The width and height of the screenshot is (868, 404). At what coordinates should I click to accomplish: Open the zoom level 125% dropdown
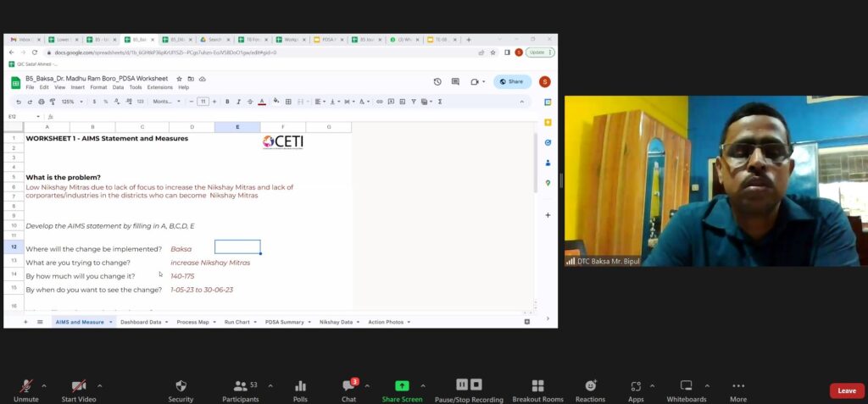(70, 102)
